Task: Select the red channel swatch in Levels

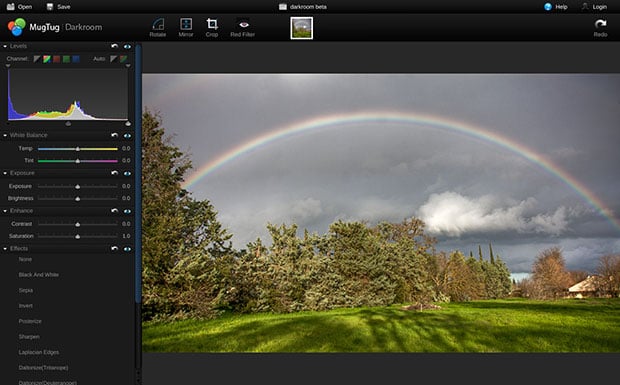Action: pos(57,59)
